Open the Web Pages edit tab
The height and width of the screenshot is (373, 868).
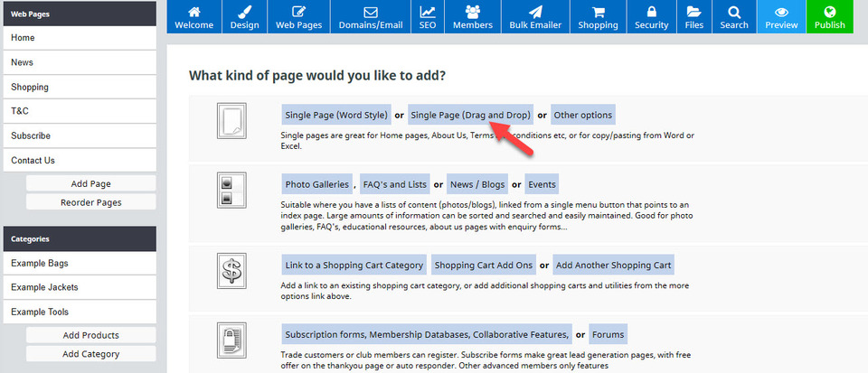coord(298,16)
